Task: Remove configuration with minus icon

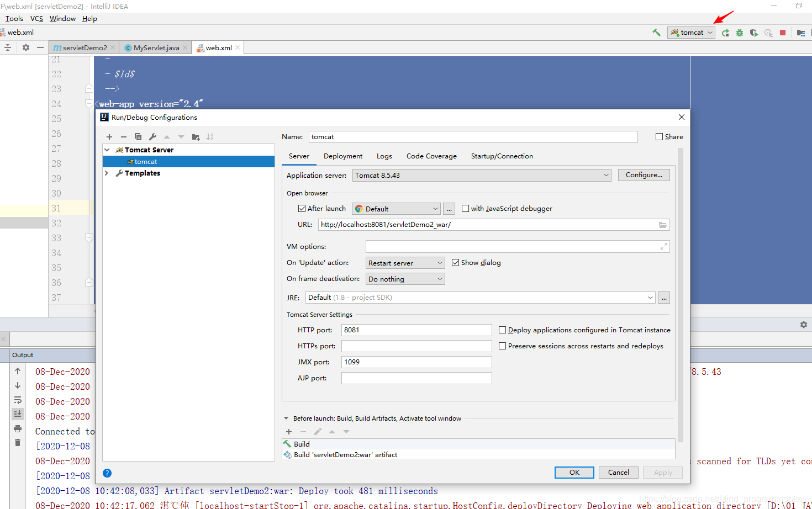Action: (124, 137)
